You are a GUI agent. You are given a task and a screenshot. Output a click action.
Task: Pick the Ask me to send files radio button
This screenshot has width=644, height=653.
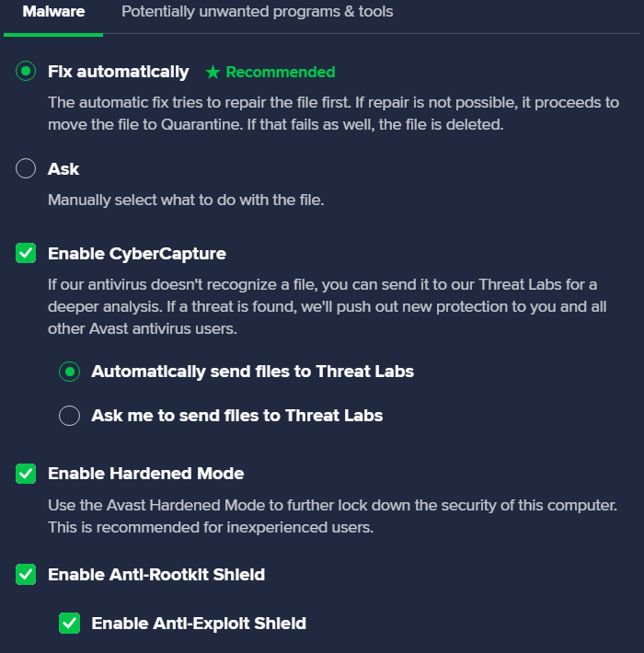coord(69,416)
